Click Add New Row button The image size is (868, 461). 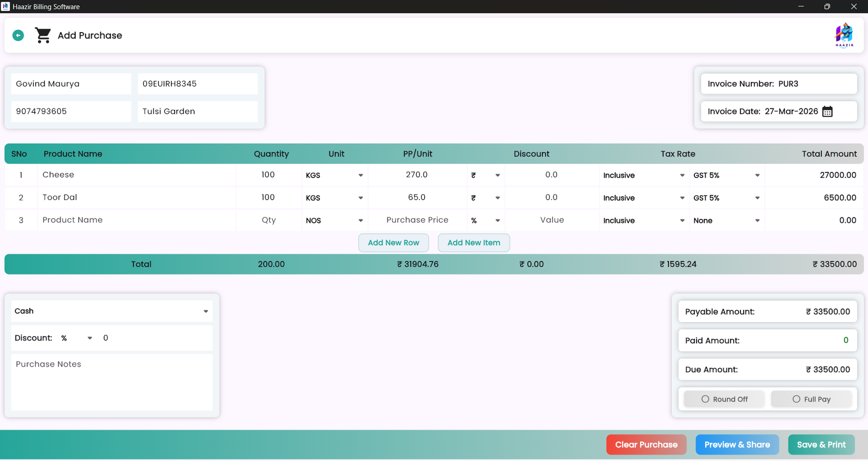(x=393, y=242)
